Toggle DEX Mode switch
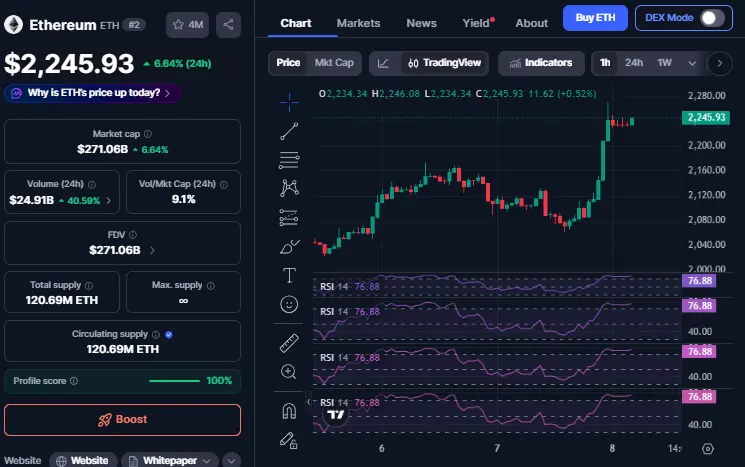The image size is (745, 467). tap(712, 18)
